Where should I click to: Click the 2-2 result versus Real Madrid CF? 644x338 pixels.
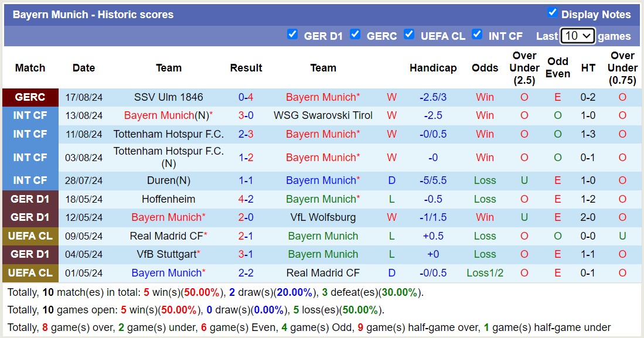[x=246, y=273]
